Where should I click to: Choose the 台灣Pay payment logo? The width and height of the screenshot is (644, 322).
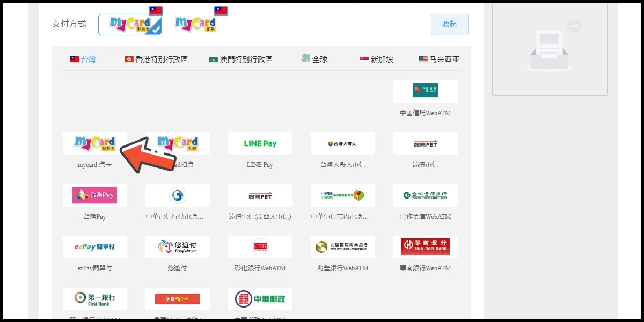coord(95,195)
